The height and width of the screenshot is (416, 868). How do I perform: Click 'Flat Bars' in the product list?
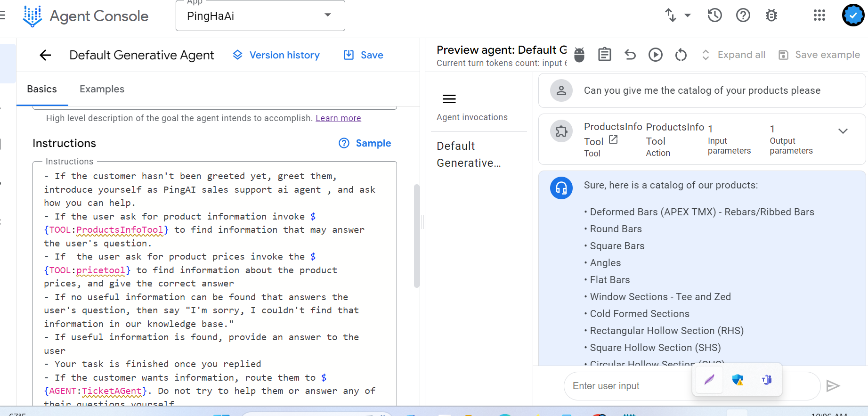610,280
